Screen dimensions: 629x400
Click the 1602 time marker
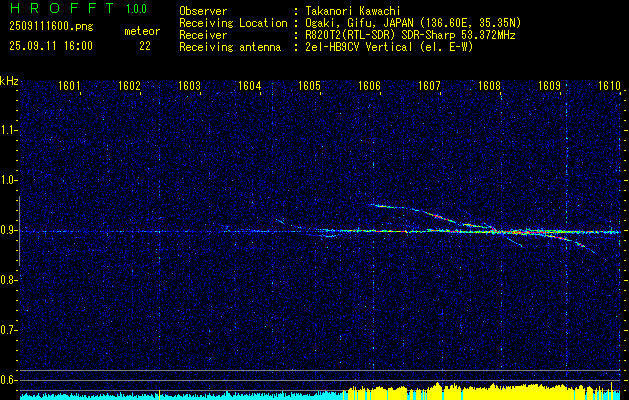(129, 86)
